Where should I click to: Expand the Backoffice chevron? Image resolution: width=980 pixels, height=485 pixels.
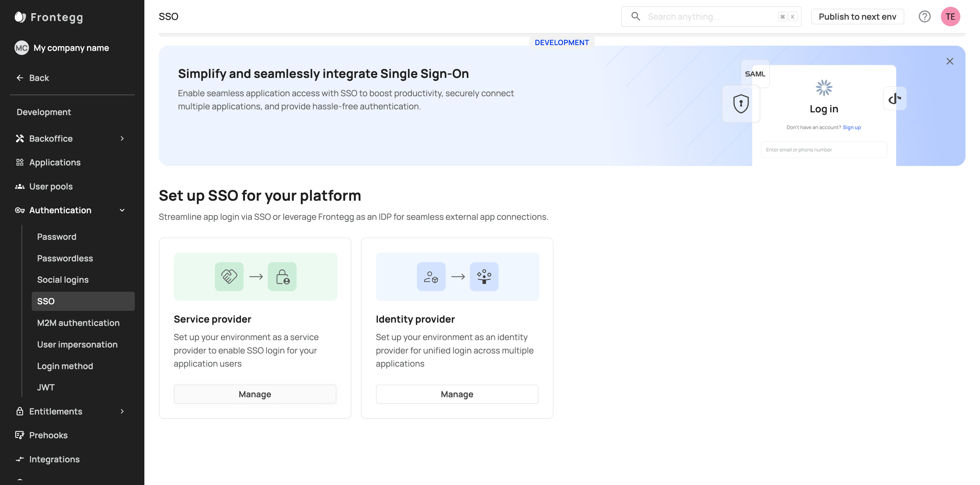coord(122,138)
